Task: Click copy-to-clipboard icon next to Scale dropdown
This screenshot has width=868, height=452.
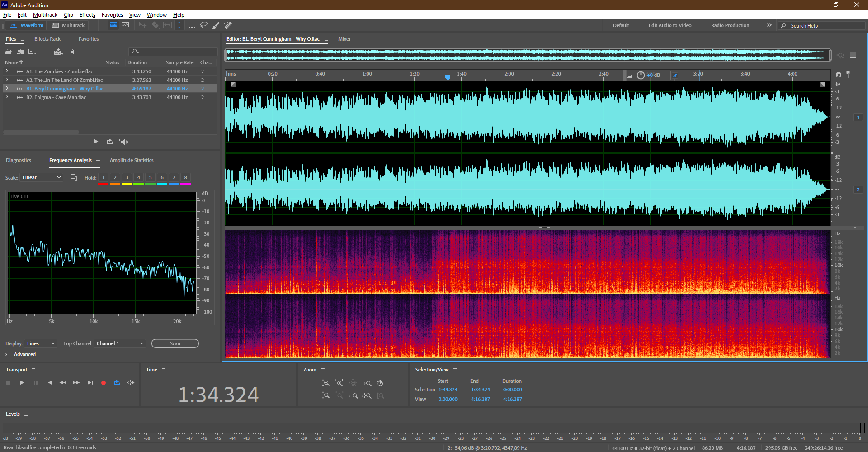Action: tap(73, 177)
